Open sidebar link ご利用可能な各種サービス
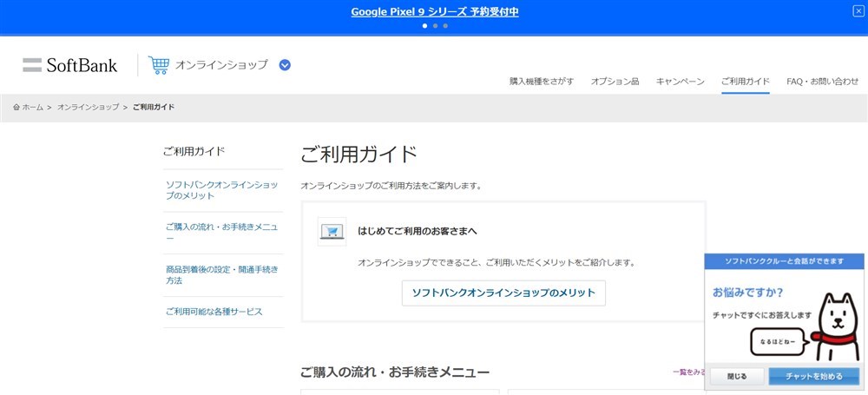This screenshot has height=395, width=868. [x=214, y=312]
